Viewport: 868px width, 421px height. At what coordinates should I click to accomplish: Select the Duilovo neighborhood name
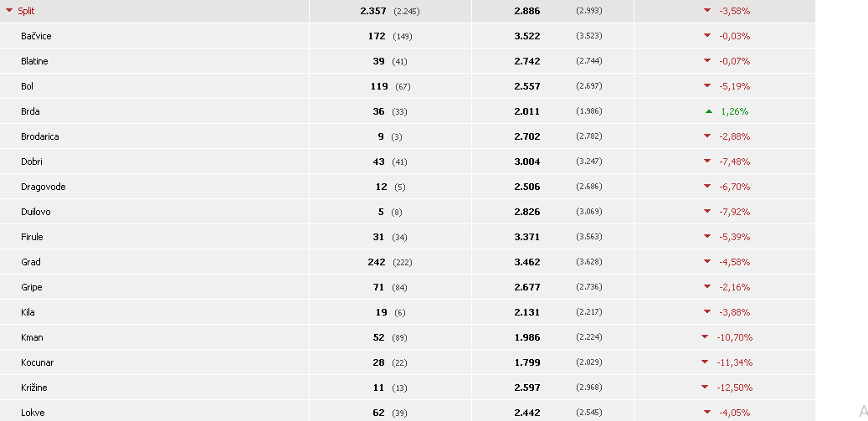click(x=36, y=212)
